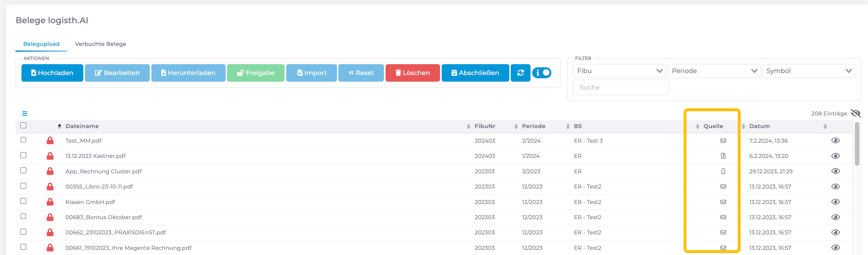Sort table by BS column
The height and width of the screenshot is (255, 868).
[x=577, y=126]
